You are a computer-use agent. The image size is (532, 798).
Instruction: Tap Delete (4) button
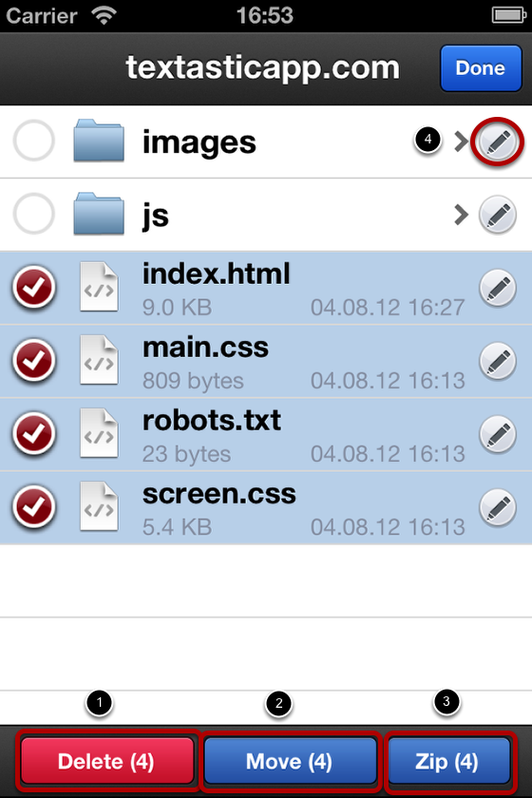click(107, 761)
